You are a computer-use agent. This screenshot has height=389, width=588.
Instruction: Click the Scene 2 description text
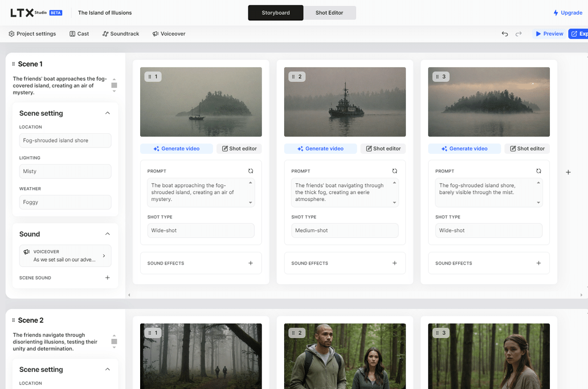tap(55, 342)
